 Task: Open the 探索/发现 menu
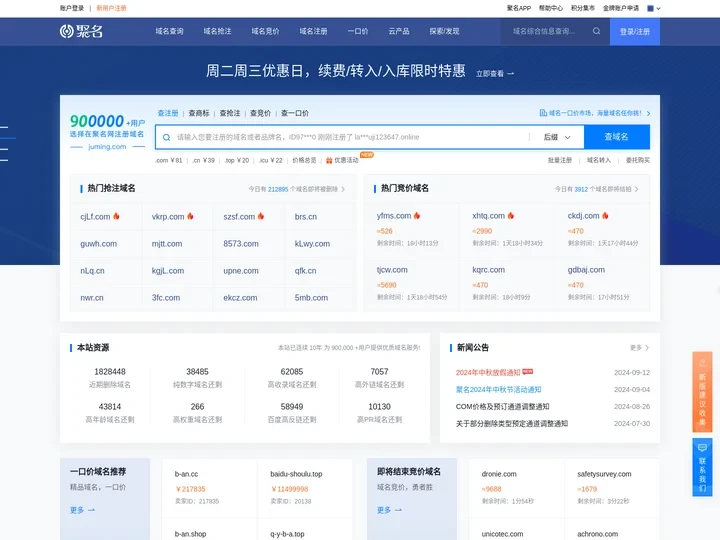(x=444, y=31)
